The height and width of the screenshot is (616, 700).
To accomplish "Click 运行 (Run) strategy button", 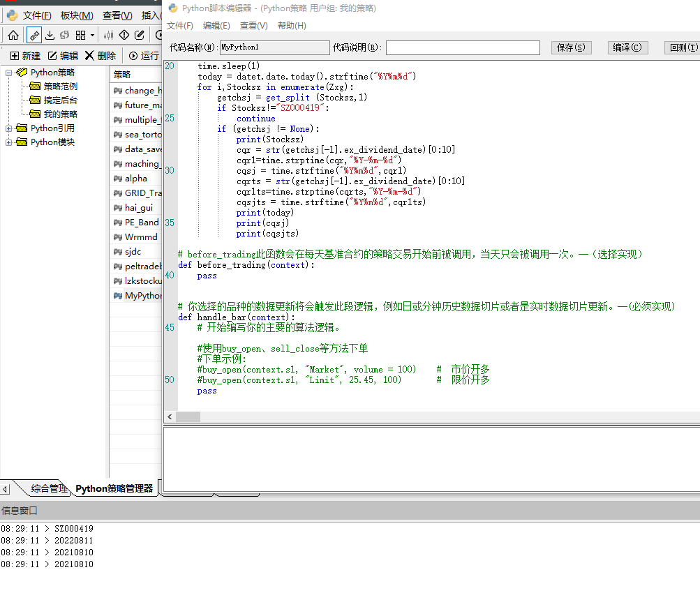I will (144, 56).
